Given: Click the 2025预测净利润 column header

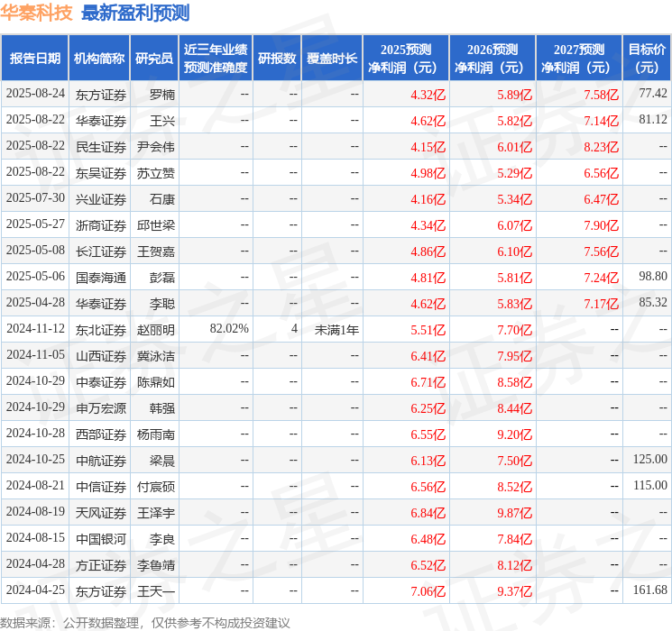Looking at the screenshot, I should tap(406, 59).
